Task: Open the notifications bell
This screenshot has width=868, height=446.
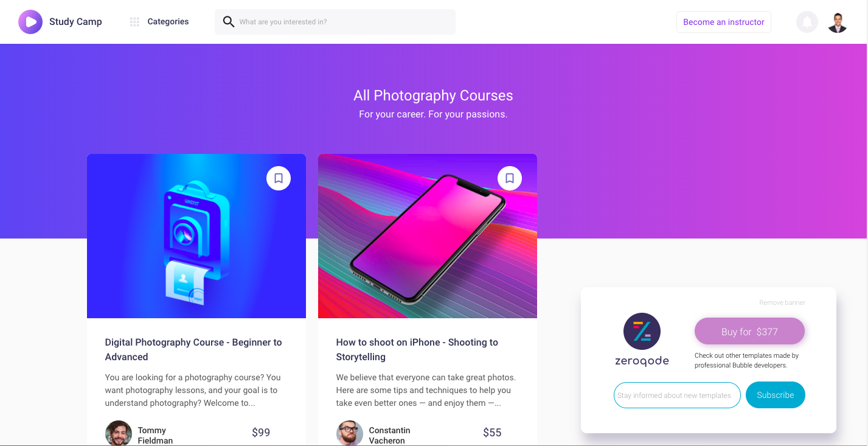Action: 807,22
